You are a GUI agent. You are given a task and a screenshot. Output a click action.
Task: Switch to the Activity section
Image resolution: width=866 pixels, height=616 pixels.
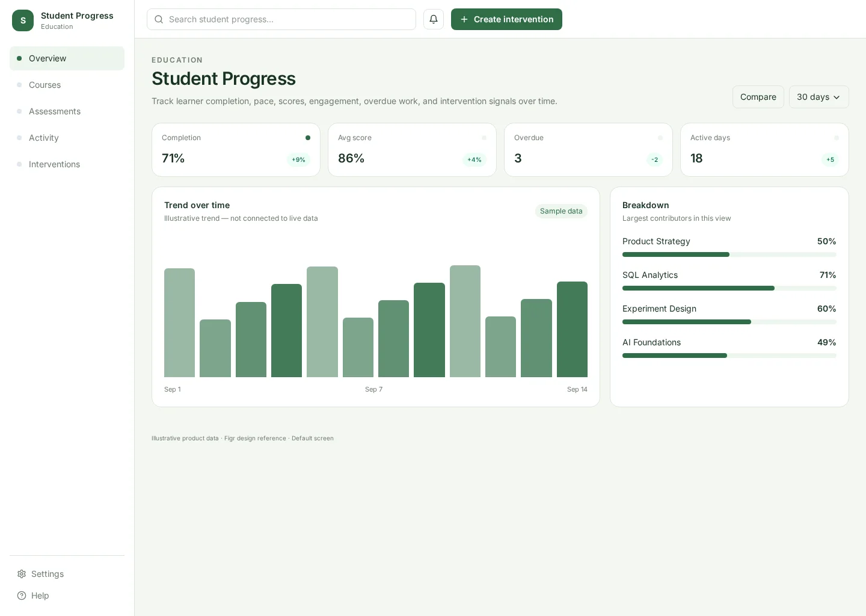(x=67, y=138)
